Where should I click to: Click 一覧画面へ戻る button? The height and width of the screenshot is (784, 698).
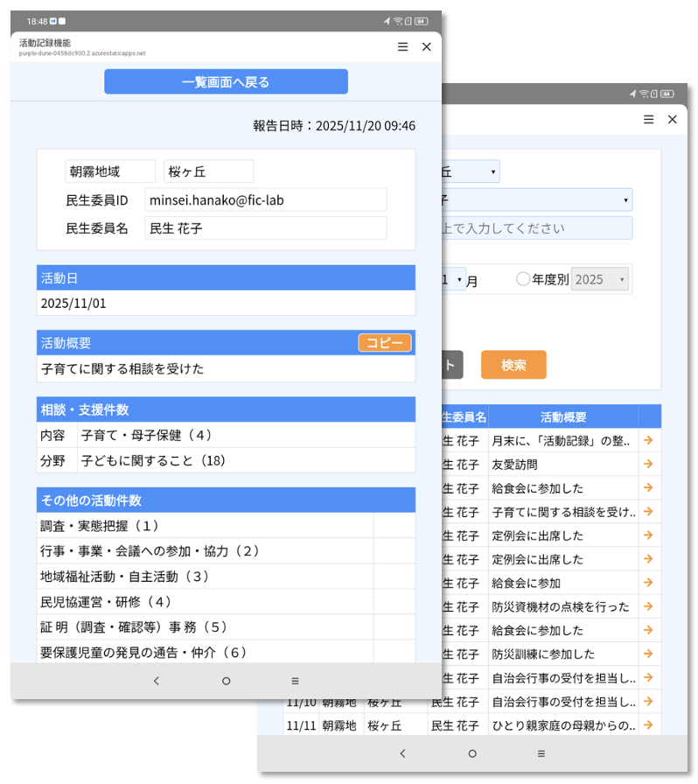click(x=226, y=81)
